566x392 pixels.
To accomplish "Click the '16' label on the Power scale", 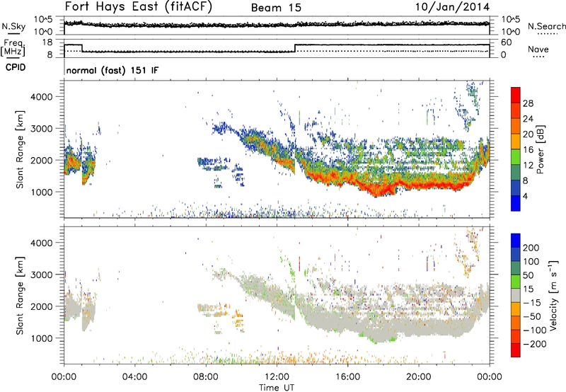I will click(528, 150).
